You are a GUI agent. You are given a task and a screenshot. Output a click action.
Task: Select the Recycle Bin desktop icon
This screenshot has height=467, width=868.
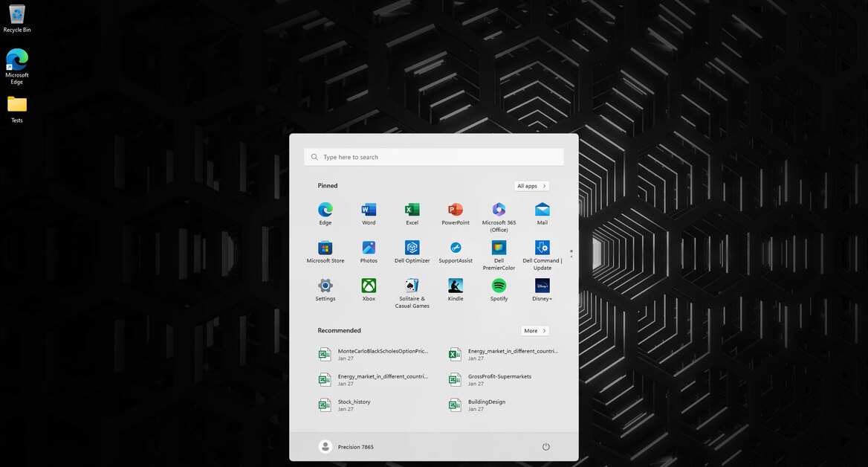17,19
